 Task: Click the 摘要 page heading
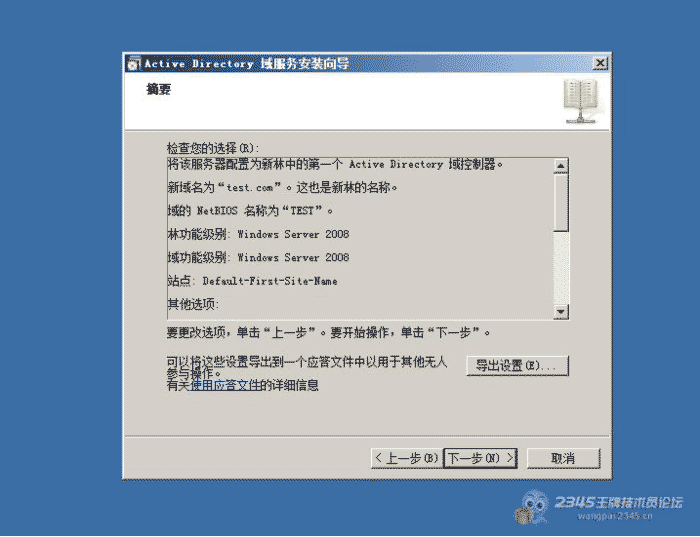point(158,89)
